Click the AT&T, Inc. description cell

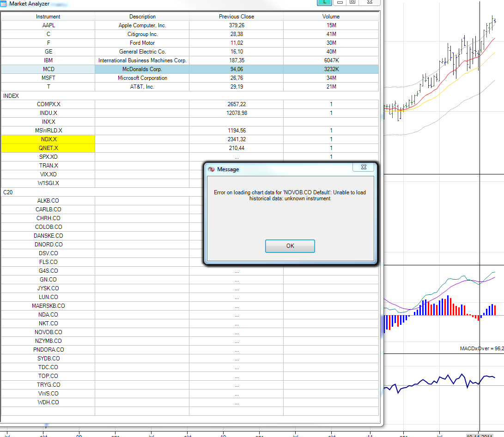(x=142, y=87)
